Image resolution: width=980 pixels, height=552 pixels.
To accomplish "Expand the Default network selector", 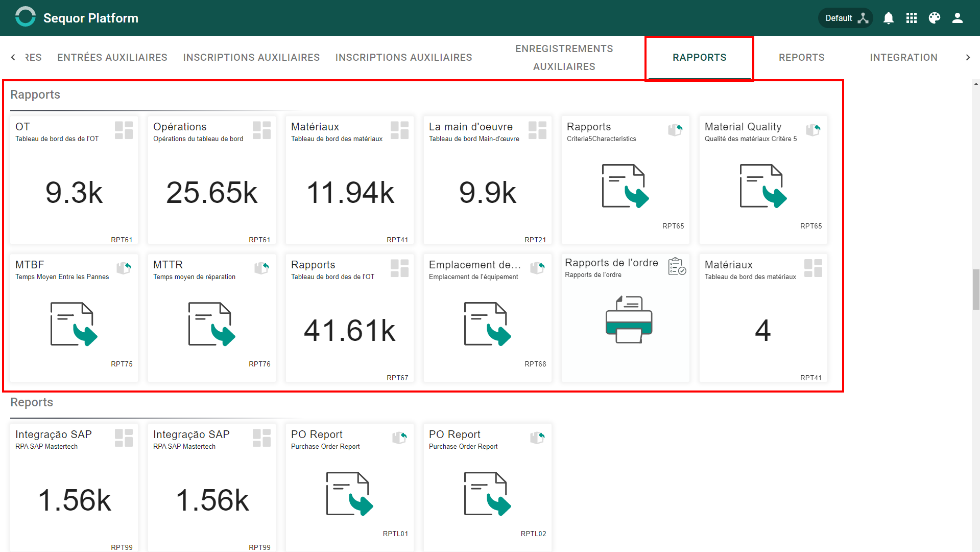I will [846, 18].
